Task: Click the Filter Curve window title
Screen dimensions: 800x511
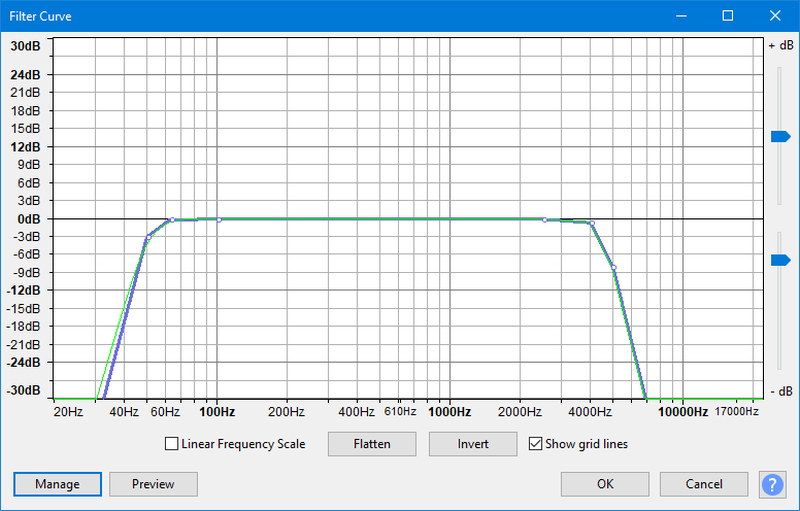Action: tap(40, 16)
